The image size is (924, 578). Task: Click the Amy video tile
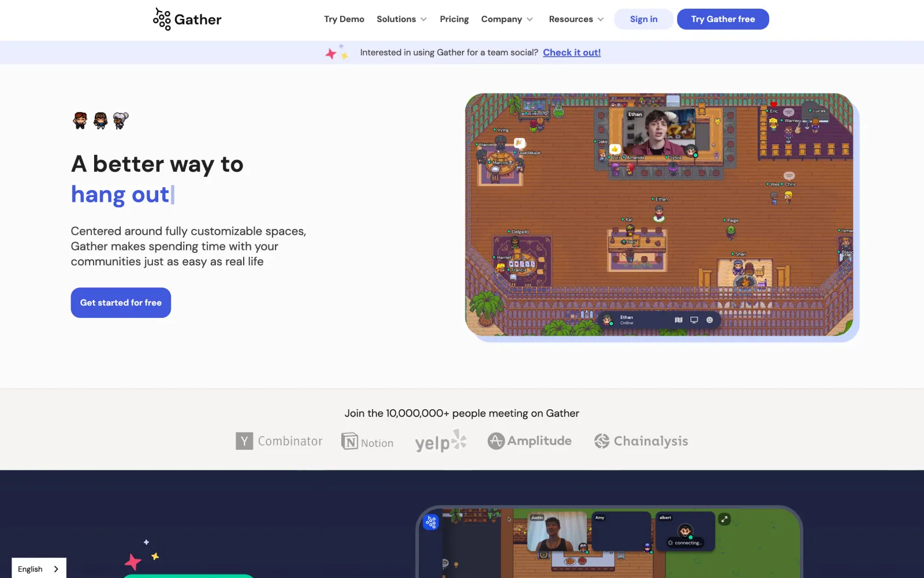coord(622,532)
